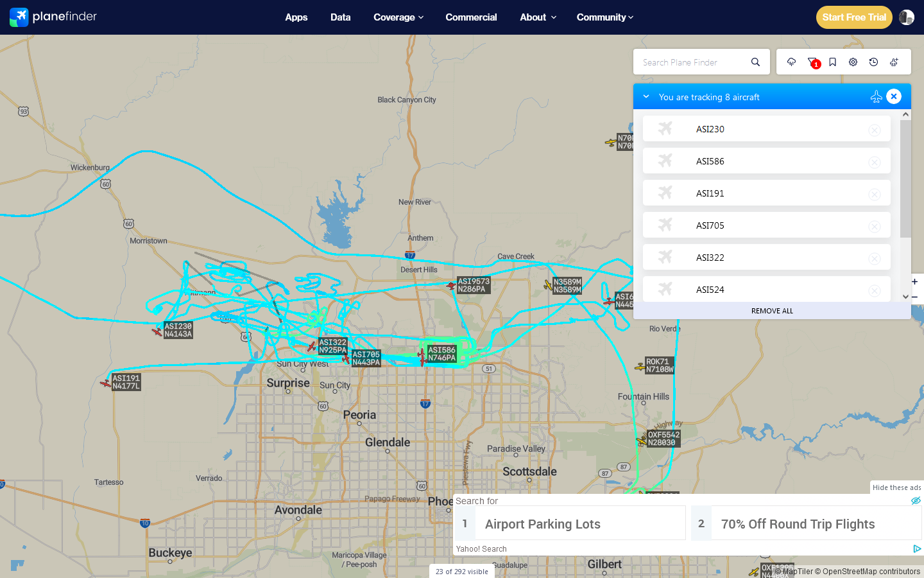Click the Start Free Trial button
This screenshot has width=924, height=578.
pos(854,17)
